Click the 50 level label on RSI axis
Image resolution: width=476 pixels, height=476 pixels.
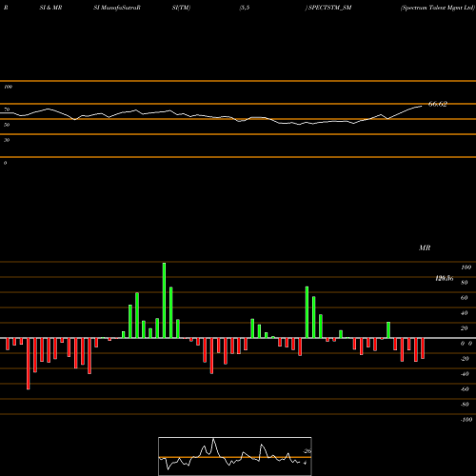click(x=7, y=125)
